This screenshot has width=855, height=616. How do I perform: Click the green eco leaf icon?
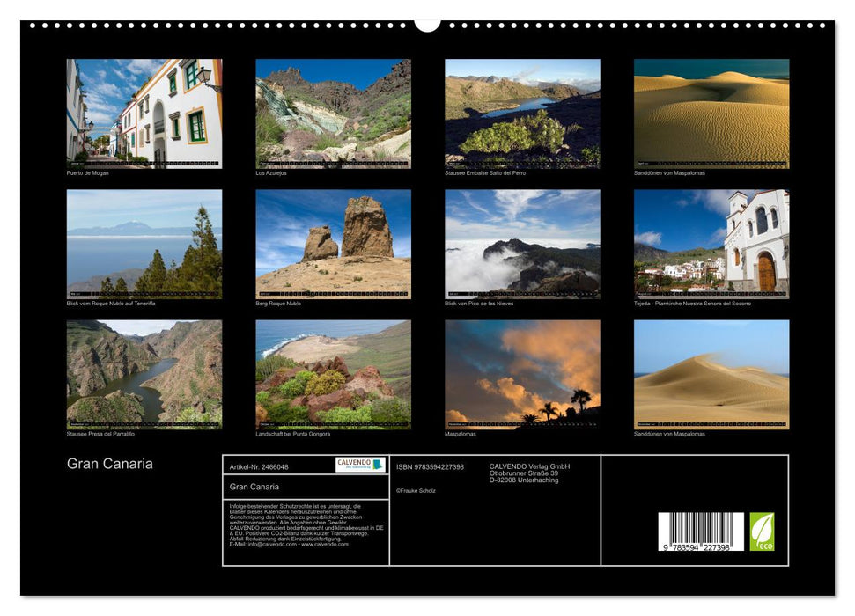click(762, 532)
